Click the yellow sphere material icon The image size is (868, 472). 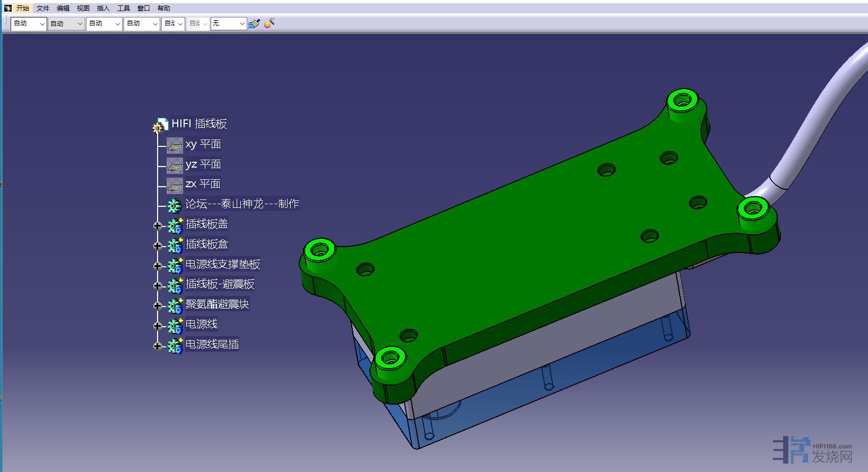(x=269, y=23)
